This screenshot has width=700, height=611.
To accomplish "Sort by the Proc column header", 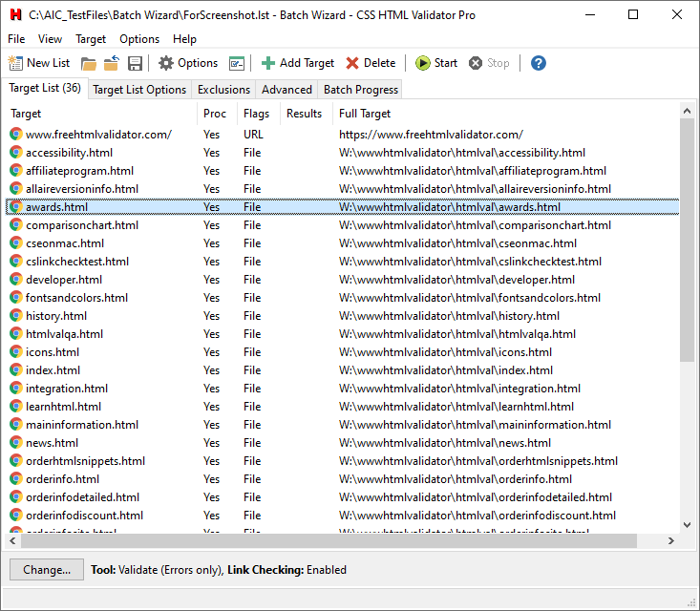I will point(217,114).
